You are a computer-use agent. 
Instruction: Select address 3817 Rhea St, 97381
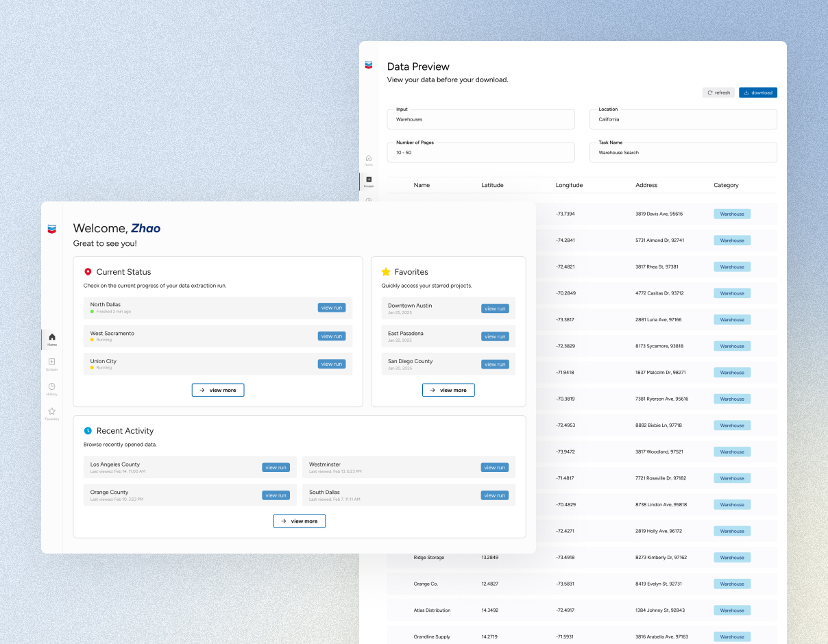tap(657, 267)
